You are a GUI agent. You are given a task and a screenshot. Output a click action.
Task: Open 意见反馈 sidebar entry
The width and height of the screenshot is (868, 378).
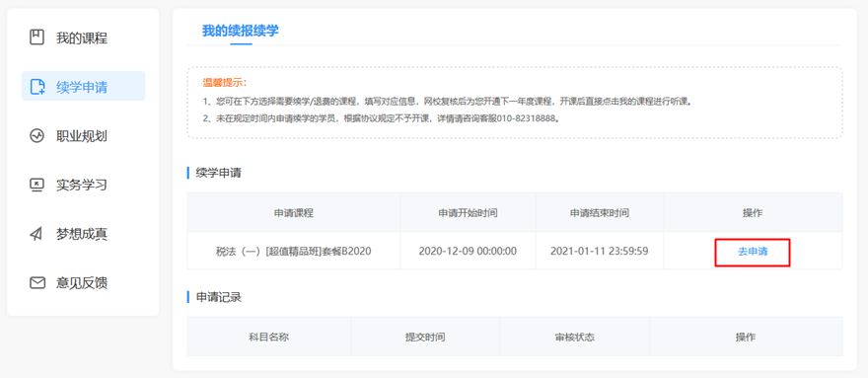click(83, 282)
